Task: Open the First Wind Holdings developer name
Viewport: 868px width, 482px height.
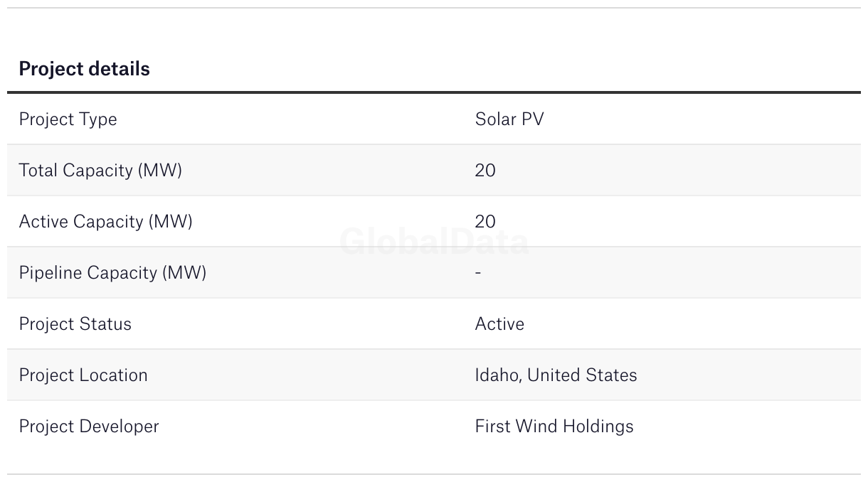Action: tap(554, 427)
